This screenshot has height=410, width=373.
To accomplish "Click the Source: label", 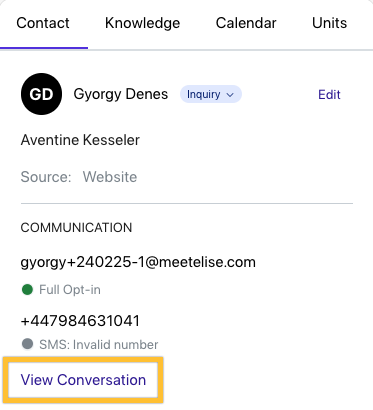I will pyautogui.click(x=46, y=177).
